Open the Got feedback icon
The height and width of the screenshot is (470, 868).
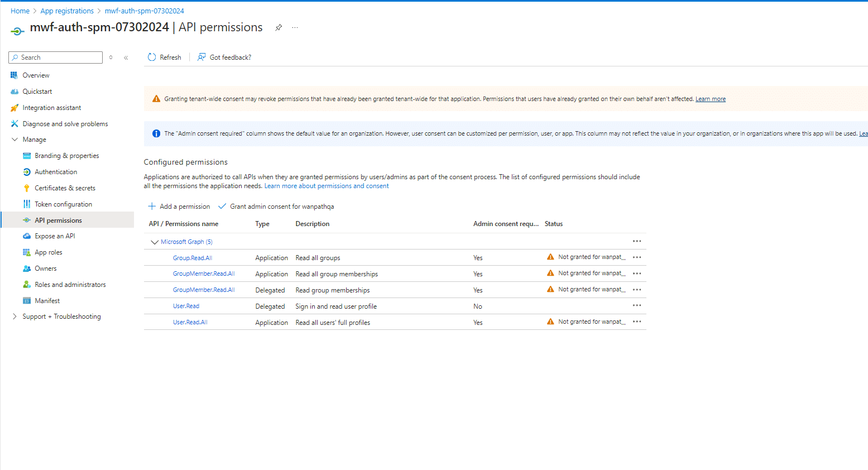coord(202,57)
